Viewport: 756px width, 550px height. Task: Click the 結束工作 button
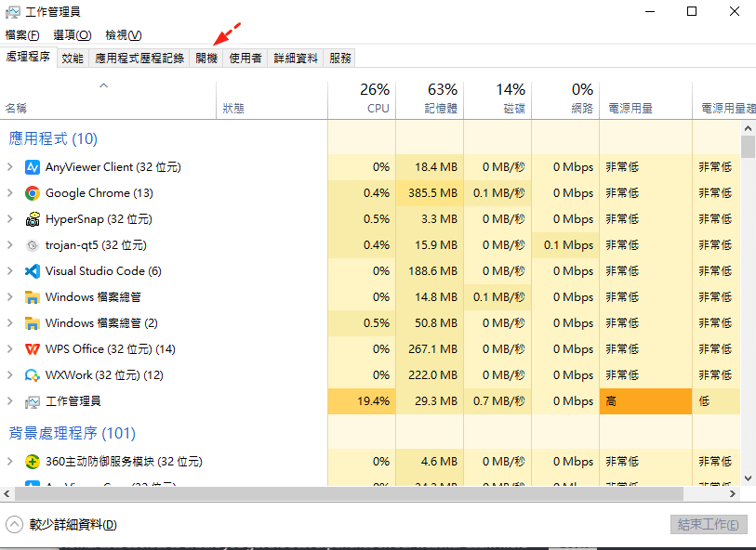click(709, 525)
